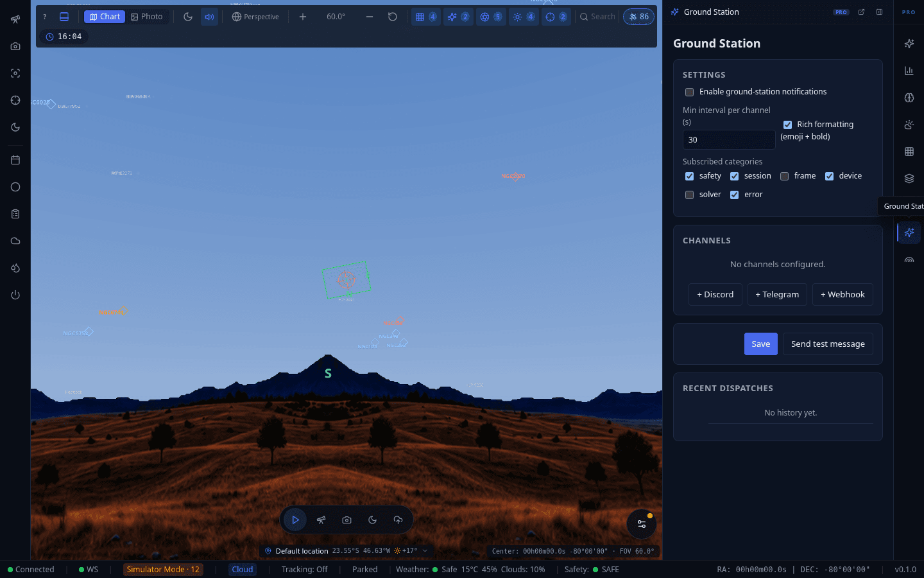Screen dimensions: 924x578
Task: Uncheck the error category
Action: click(x=734, y=195)
